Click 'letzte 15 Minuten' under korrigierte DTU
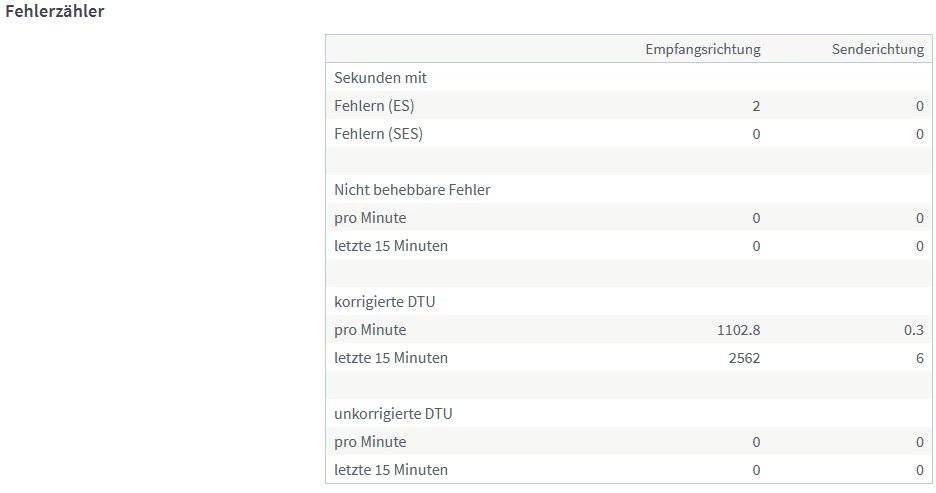The image size is (936, 493). click(x=391, y=358)
